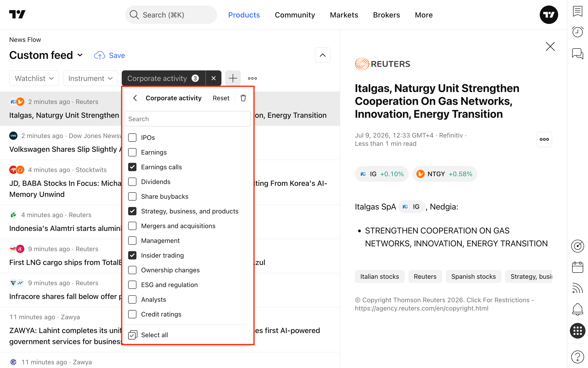
Task: Click the cloud Save feed button
Action: (x=110, y=55)
